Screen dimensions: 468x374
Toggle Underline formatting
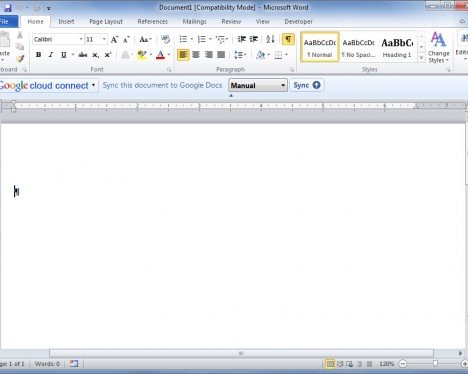63,55
